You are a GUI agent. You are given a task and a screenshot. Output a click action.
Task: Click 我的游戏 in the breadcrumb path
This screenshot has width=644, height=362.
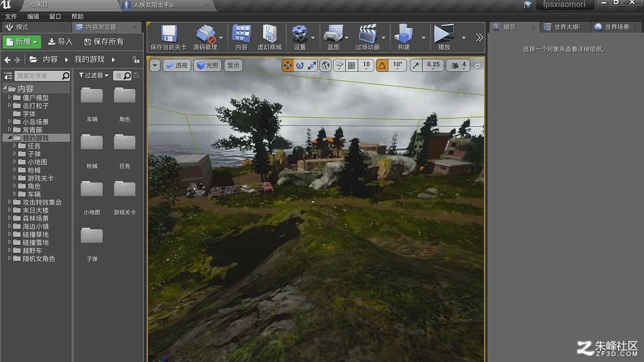tap(90, 59)
